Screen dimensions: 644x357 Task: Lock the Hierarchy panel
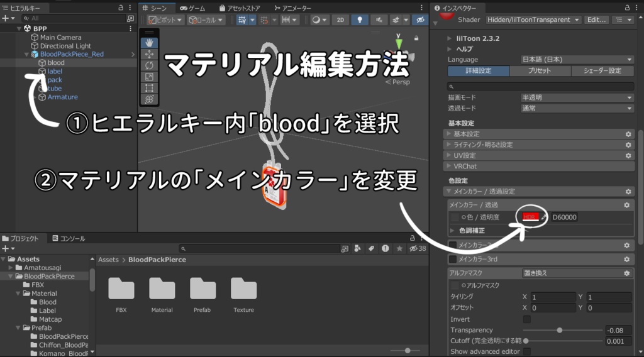tap(121, 8)
